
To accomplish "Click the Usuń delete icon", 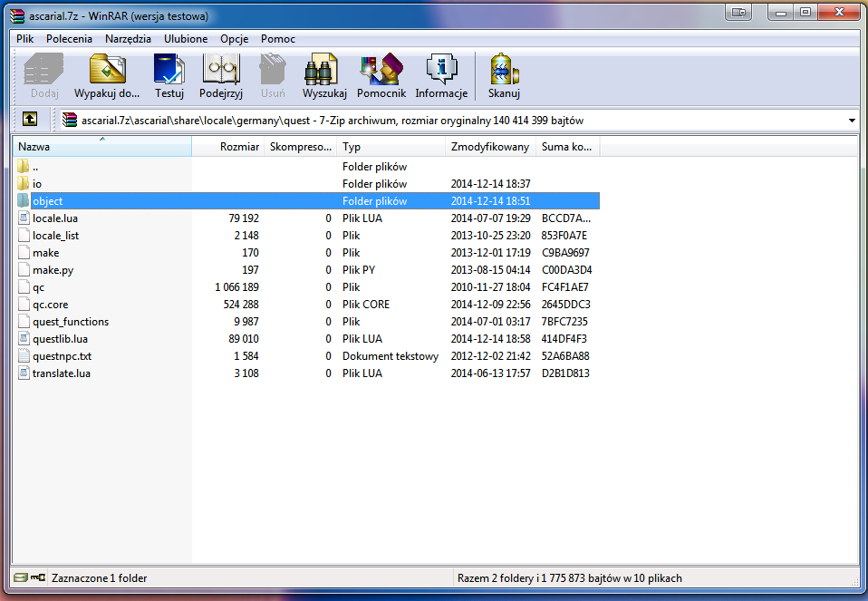I will click(273, 69).
